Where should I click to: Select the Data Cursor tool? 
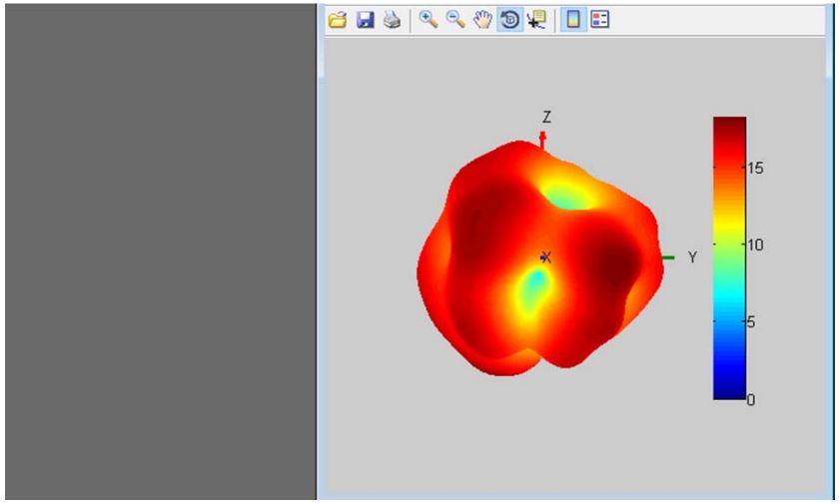point(536,20)
